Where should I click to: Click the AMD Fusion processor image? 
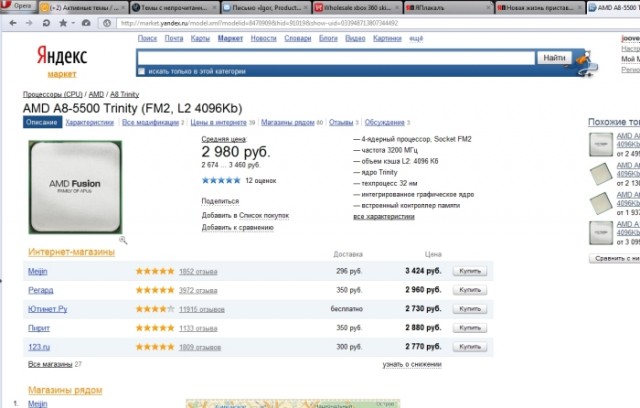pos(75,187)
